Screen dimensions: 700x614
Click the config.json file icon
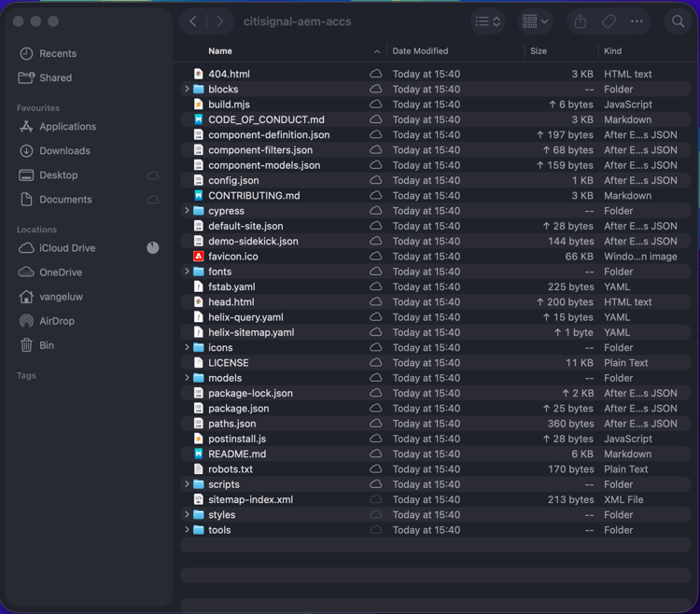pyautogui.click(x=199, y=180)
